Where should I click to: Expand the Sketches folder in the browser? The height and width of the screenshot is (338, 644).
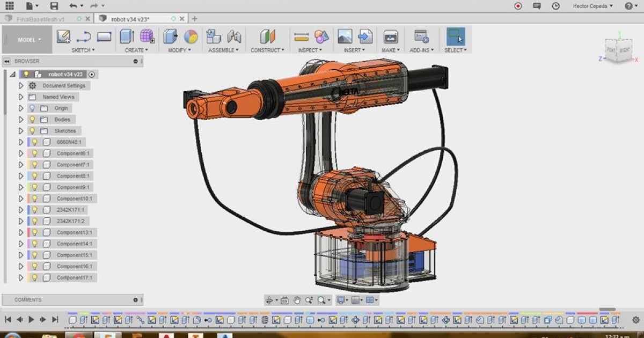point(20,130)
